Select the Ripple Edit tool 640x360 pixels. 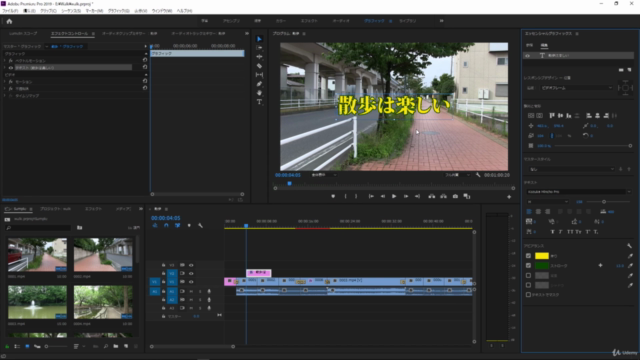tap(259, 57)
